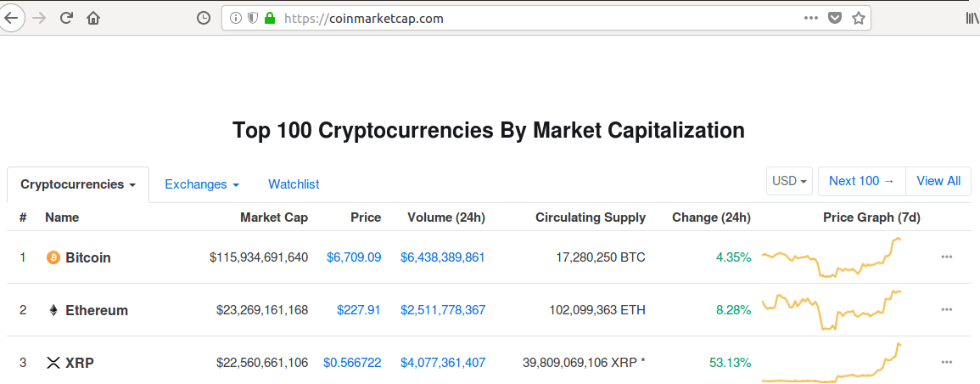This screenshot has width=980, height=384.
Task: Bookmark this page with star icon
Action: 858,18
